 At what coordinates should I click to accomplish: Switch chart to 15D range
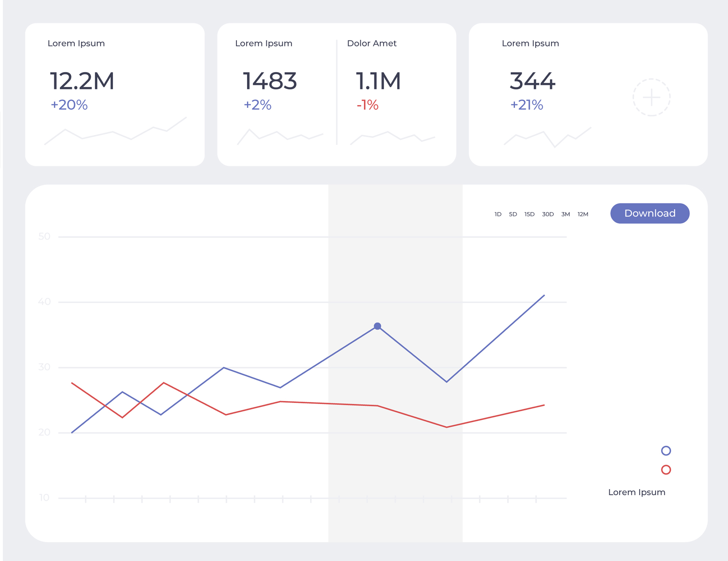tap(529, 214)
